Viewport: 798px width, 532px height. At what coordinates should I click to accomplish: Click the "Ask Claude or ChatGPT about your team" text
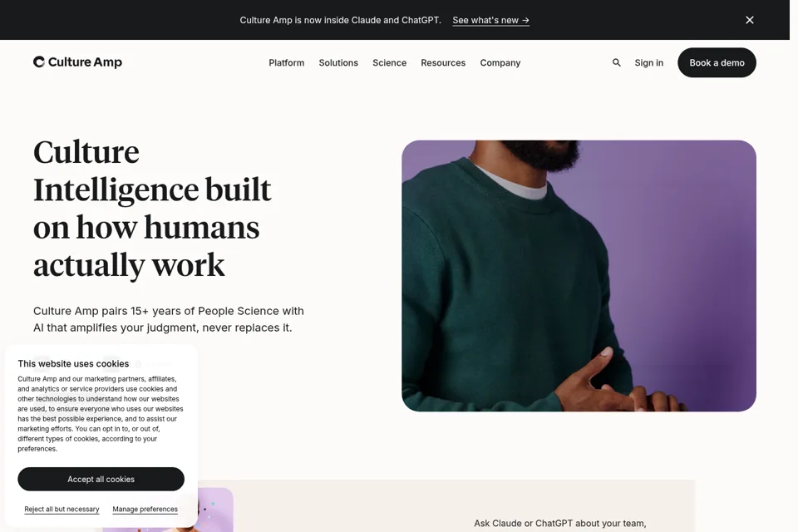pos(559,524)
